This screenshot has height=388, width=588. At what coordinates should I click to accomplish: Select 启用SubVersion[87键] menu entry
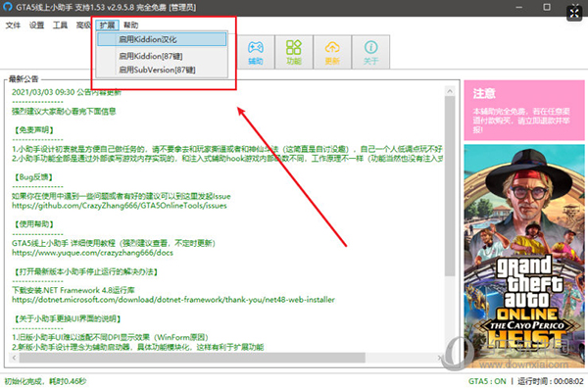[x=162, y=70]
